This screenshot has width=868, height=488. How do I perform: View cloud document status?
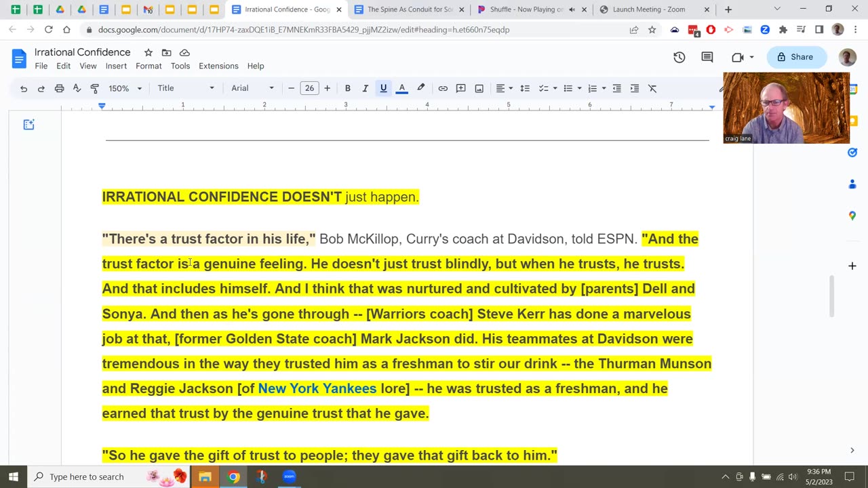click(x=184, y=53)
